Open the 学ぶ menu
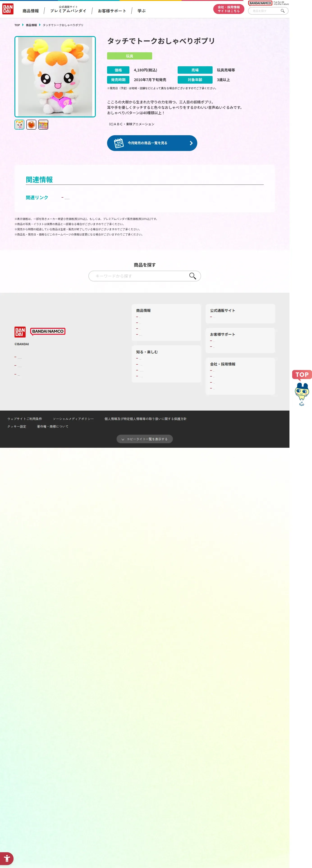The image size is (312, 868). [x=142, y=11]
